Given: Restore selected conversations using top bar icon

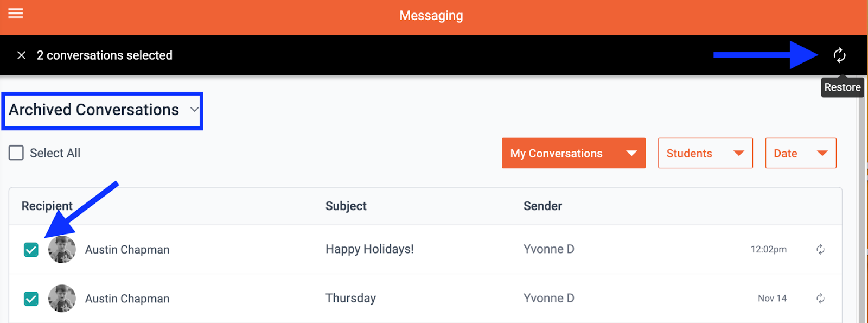Looking at the screenshot, I should point(839,55).
